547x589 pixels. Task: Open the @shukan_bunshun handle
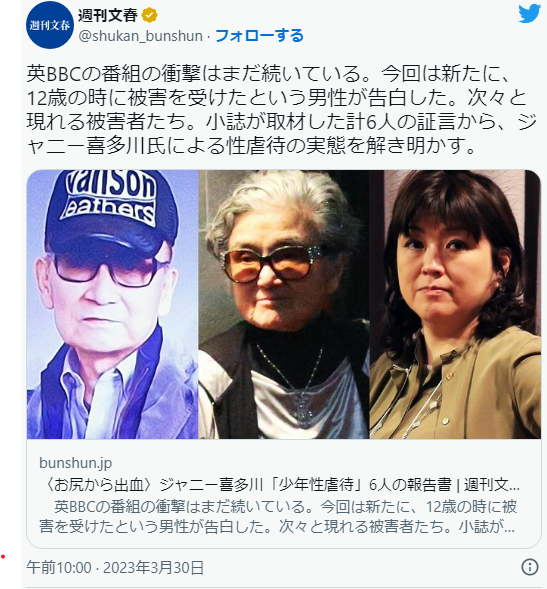141,36
